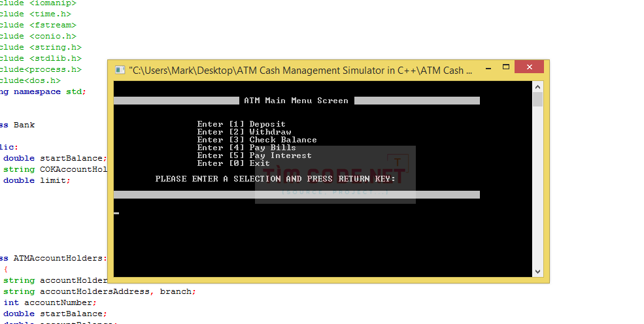Click the 'ATM Main Menu Screen' heading
This screenshot has height=324, width=644.
(x=296, y=101)
